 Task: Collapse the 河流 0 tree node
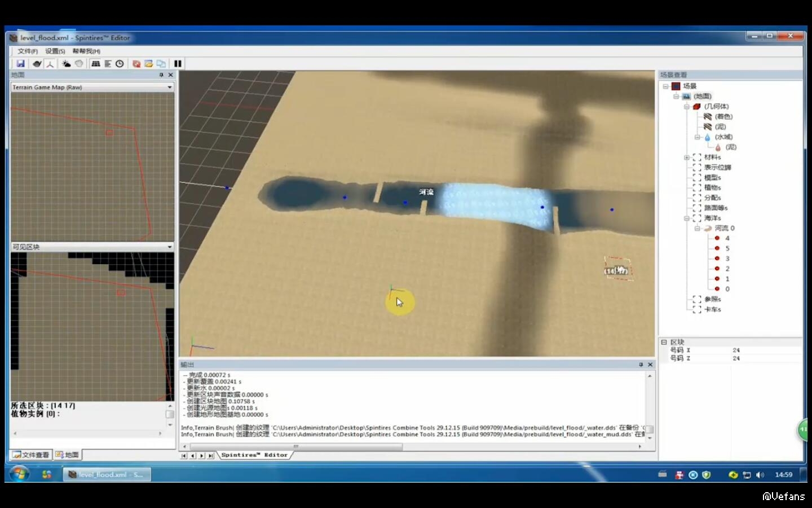coord(697,229)
